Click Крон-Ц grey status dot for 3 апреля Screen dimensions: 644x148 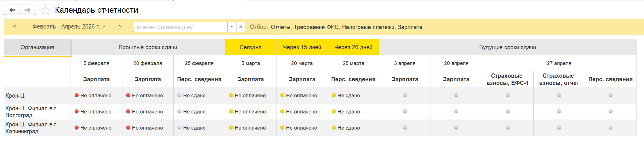point(405,95)
